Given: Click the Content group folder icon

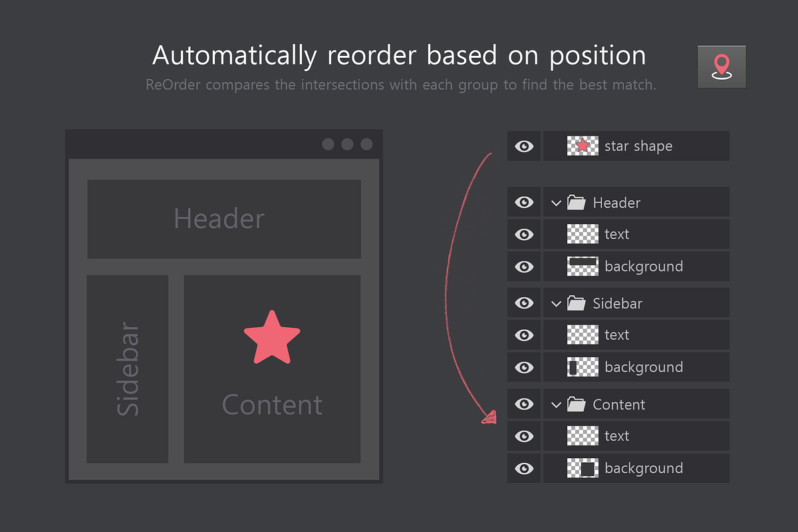Looking at the screenshot, I should click(576, 404).
